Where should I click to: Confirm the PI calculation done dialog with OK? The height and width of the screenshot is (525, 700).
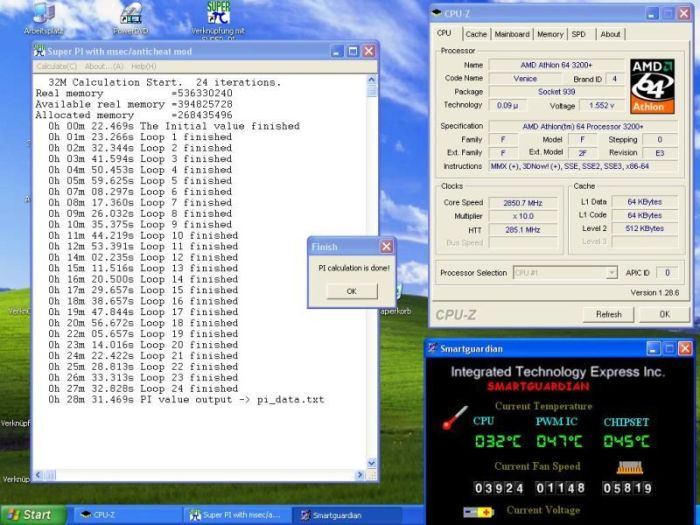point(352,291)
